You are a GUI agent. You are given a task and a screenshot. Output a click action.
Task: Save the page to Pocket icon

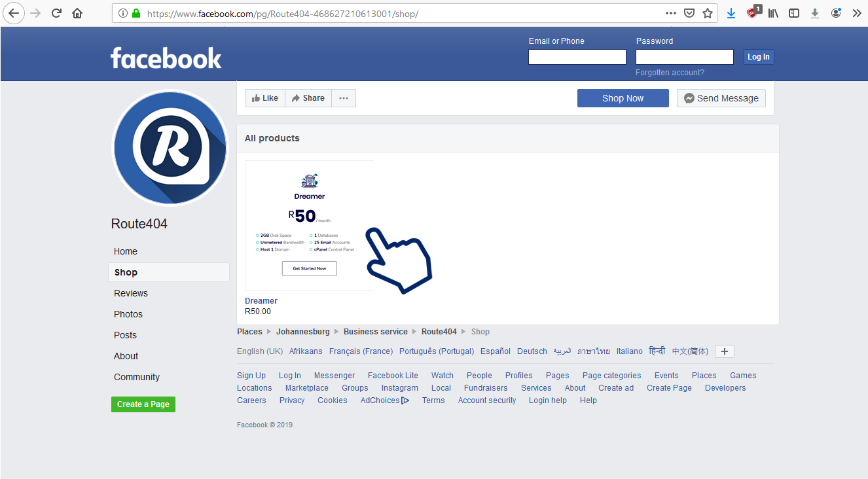click(689, 13)
